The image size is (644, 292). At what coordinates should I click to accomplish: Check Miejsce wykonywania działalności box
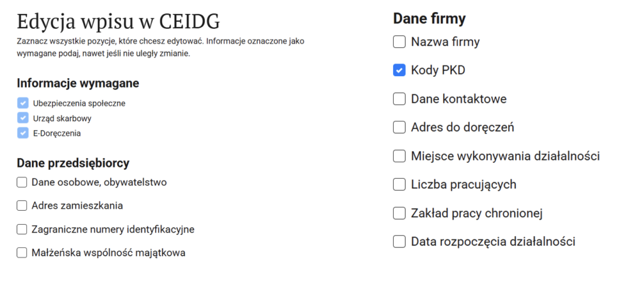pos(399,156)
